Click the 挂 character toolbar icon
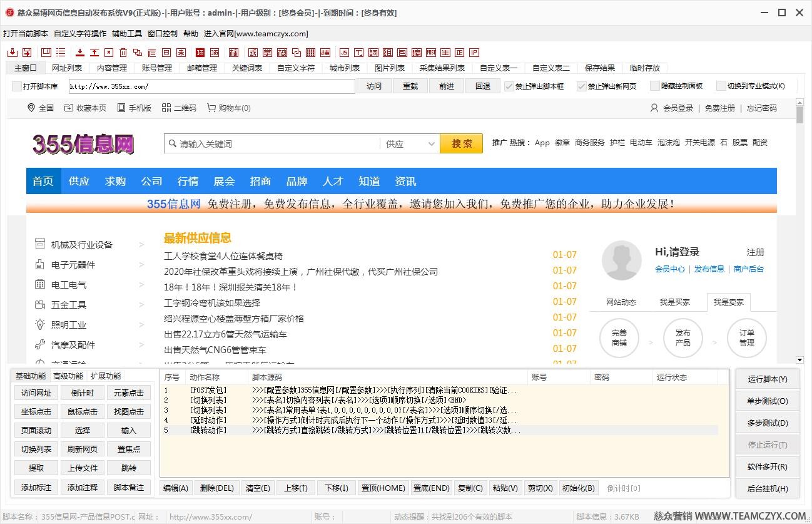 (x=325, y=53)
